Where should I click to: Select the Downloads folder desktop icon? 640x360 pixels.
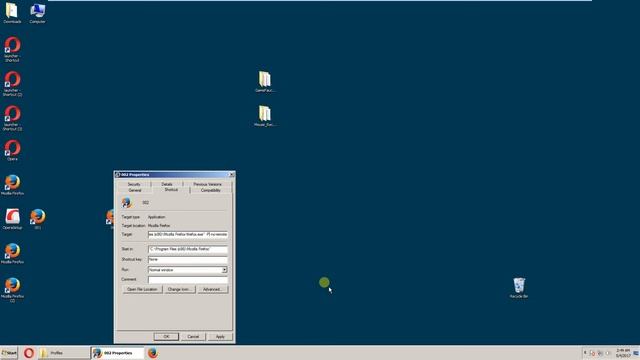tap(12, 13)
